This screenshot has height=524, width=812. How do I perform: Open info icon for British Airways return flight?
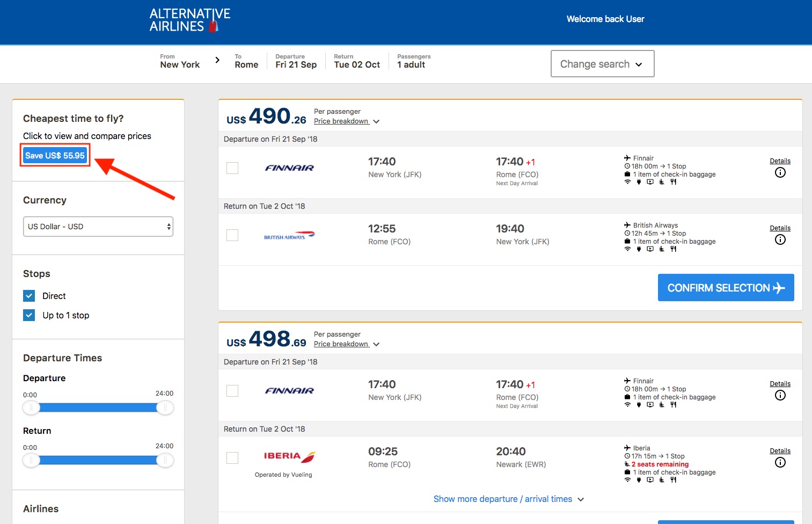780,239
